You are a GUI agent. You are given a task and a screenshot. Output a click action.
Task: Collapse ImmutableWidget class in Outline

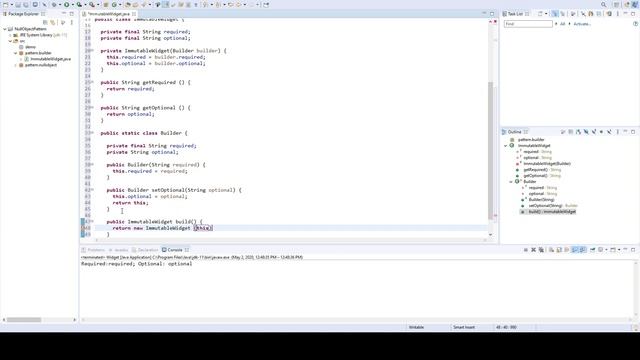pos(506,145)
